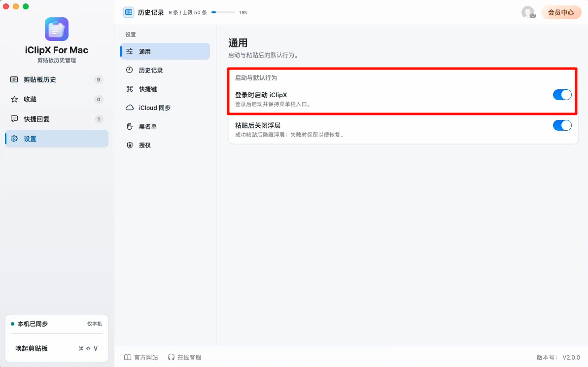Screen dimensions: 588x367
Task: Click the shield icon beside 授权
Action: click(x=129, y=145)
